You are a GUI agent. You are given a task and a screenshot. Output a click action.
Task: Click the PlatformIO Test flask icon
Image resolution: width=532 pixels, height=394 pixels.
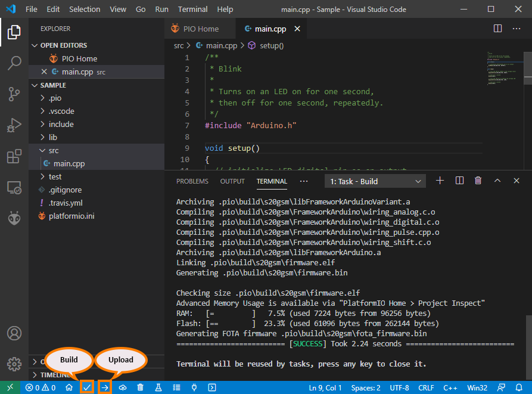(x=158, y=387)
